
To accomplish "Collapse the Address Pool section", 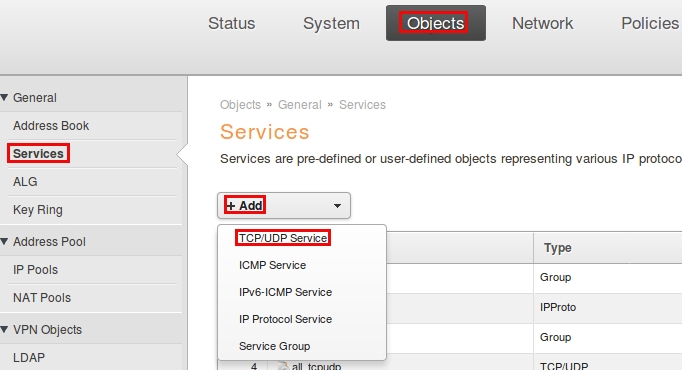I will 5,241.
